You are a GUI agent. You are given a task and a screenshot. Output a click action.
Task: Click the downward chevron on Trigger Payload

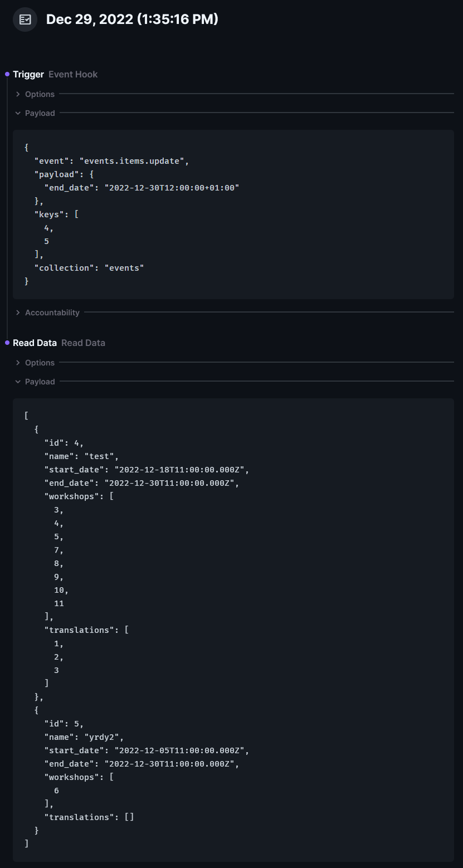click(x=17, y=113)
